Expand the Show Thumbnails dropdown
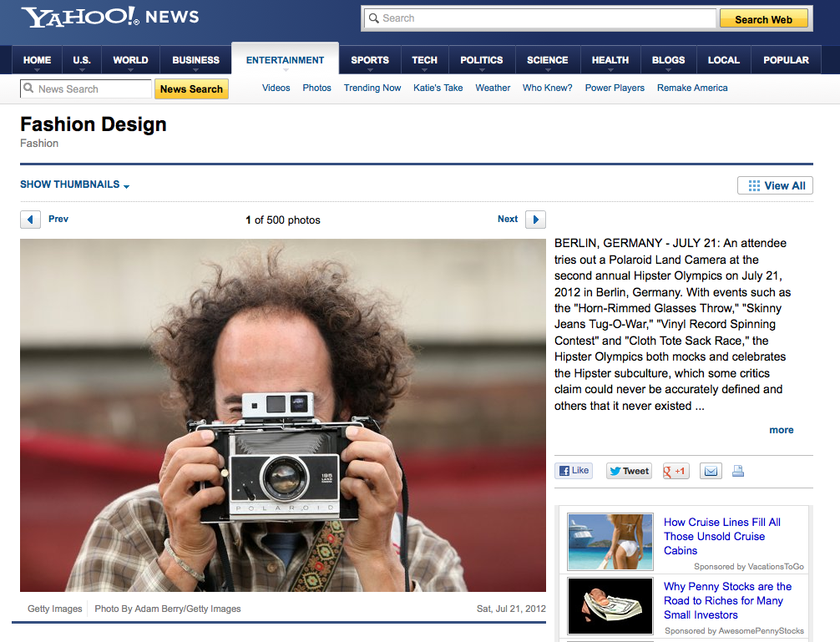 click(75, 185)
